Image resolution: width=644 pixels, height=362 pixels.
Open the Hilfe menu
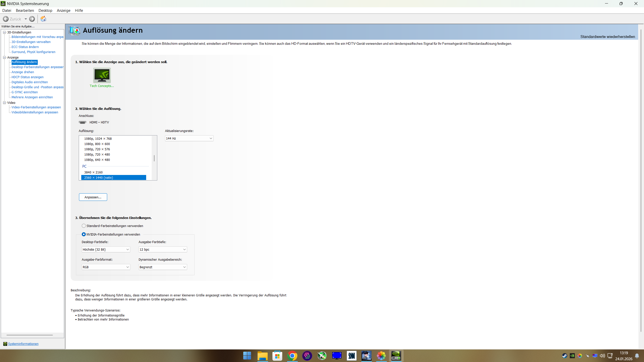[79, 11]
